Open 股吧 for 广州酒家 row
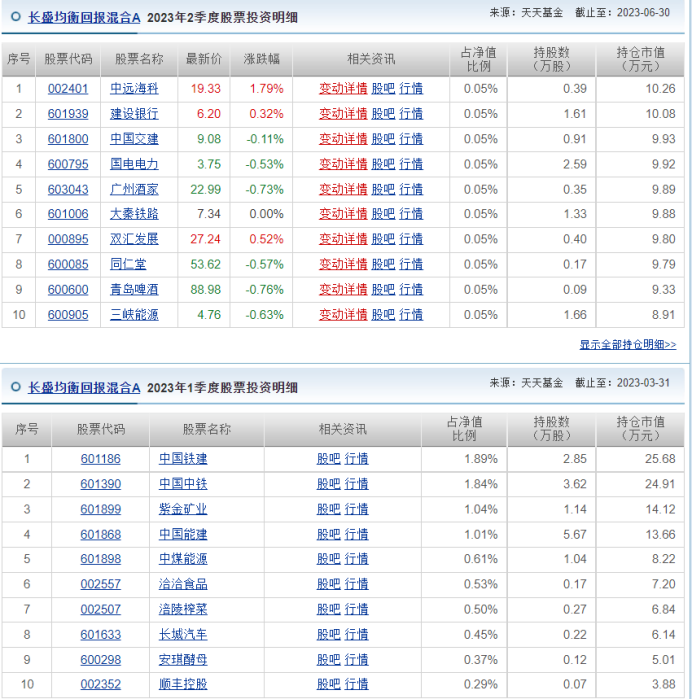This screenshot has width=692, height=700. 383,190
